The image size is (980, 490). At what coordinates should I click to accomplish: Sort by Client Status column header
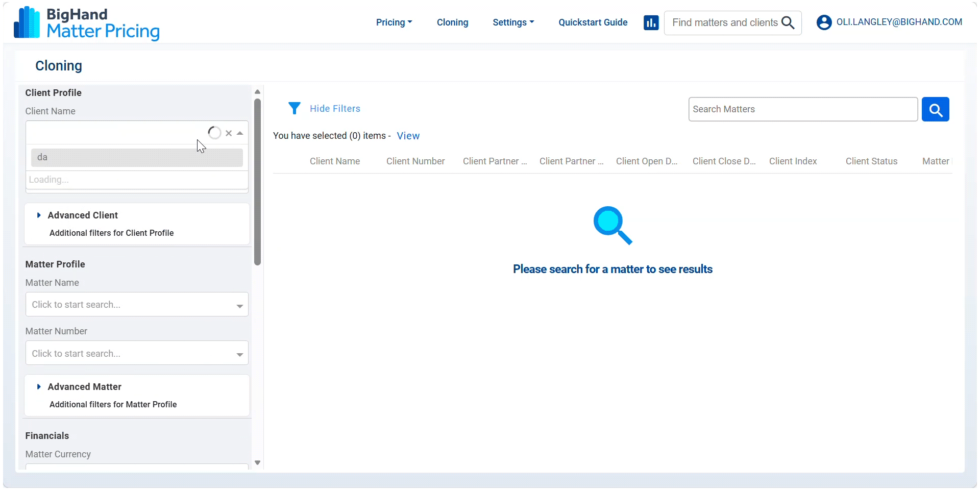(x=871, y=161)
